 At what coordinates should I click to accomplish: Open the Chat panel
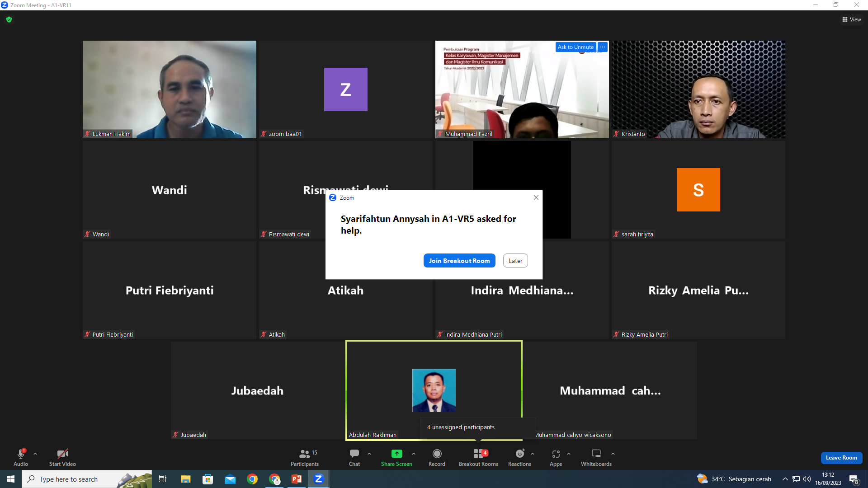[x=354, y=457]
